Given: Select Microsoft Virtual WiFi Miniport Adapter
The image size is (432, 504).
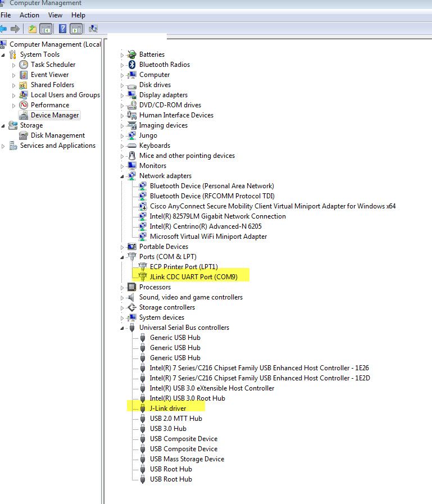Looking at the screenshot, I should pos(208,237).
